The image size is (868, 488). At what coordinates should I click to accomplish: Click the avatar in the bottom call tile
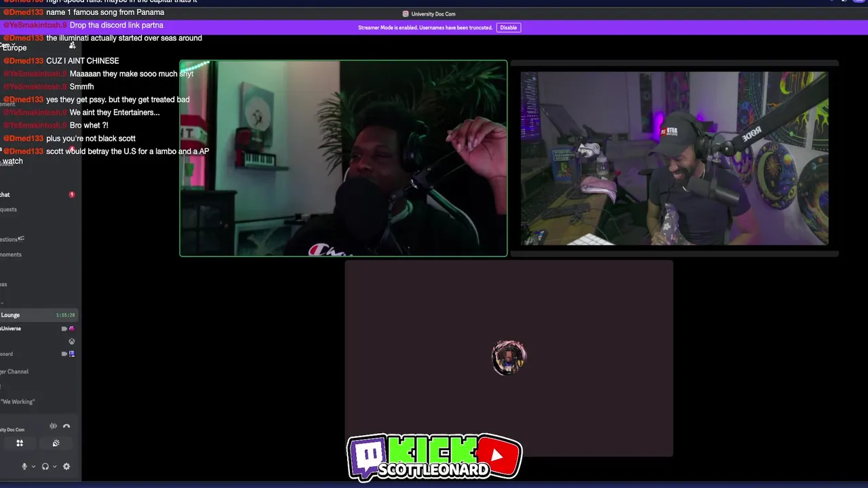(509, 358)
